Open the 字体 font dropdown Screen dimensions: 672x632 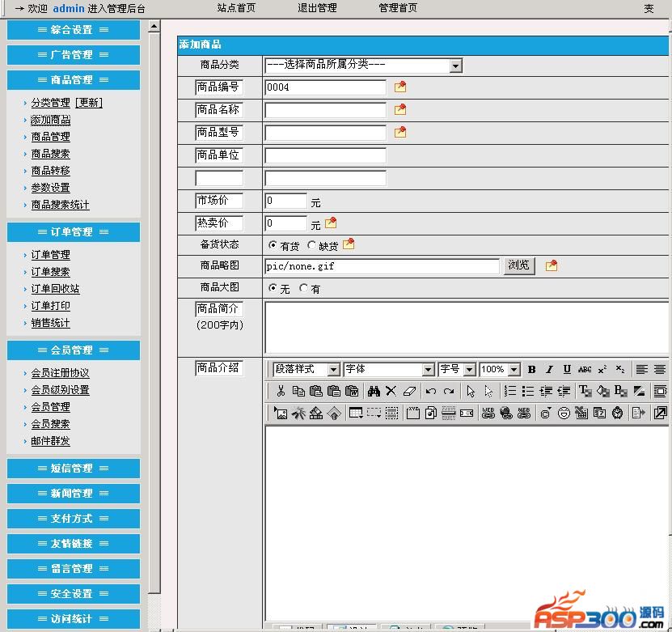[x=389, y=370]
